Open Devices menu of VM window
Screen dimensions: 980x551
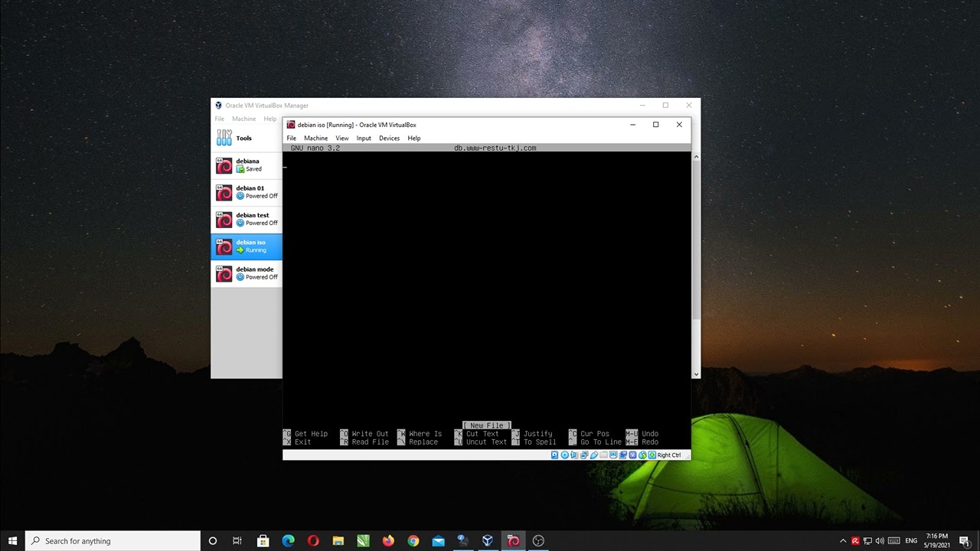click(x=389, y=139)
